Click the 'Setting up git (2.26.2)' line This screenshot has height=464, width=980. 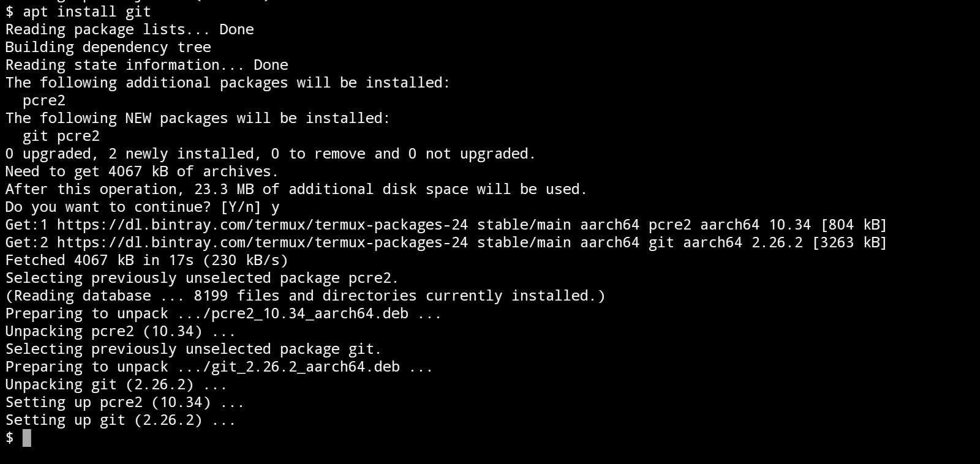coord(120,420)
